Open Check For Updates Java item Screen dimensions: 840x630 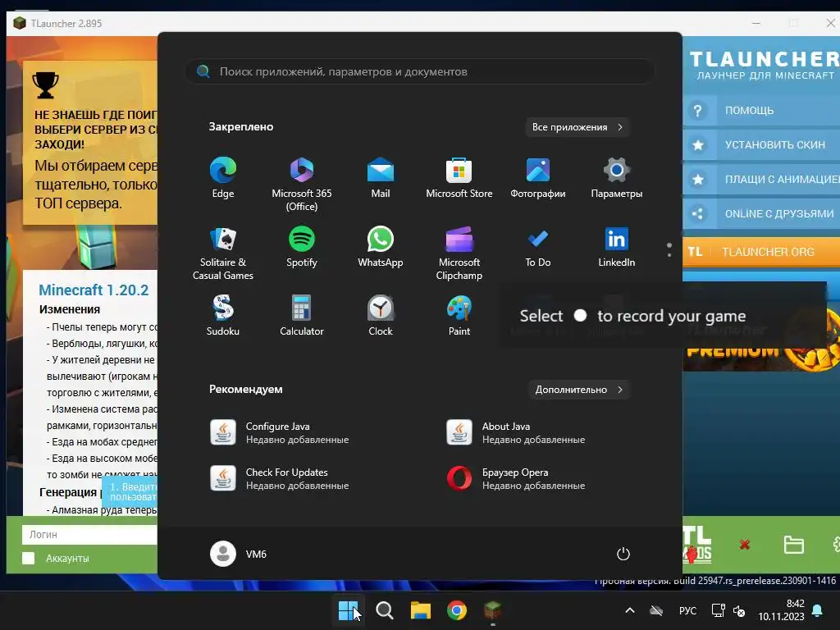[280, 478]
